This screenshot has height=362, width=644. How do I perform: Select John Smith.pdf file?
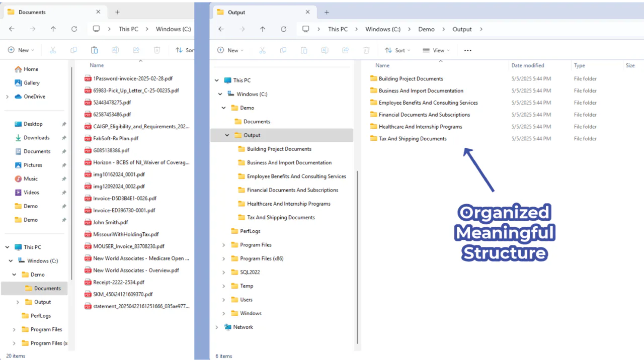pyautogui.click(x=110, y=222)
